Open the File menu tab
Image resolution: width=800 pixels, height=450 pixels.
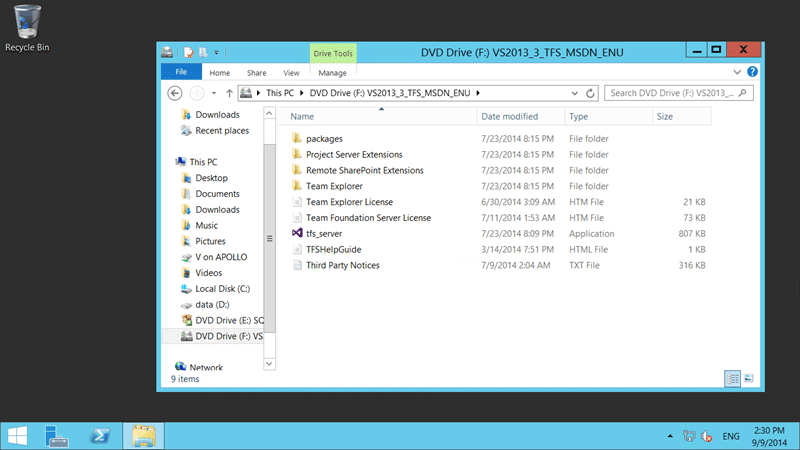[x=181, y=72]
